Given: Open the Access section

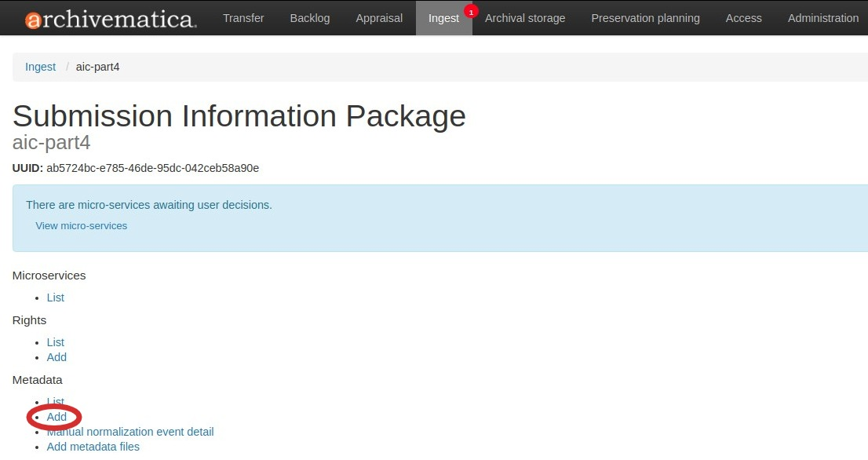Looking at the screenshot, I should click(743, 18).
